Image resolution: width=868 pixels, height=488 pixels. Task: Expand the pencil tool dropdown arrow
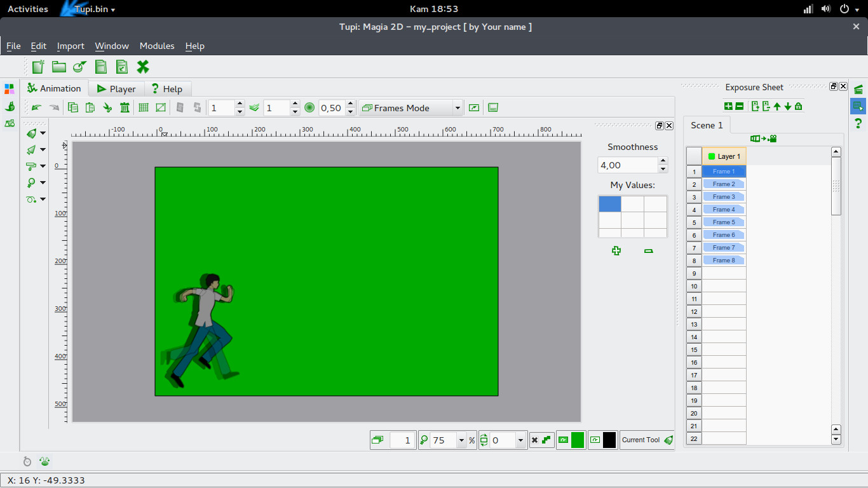43,133
